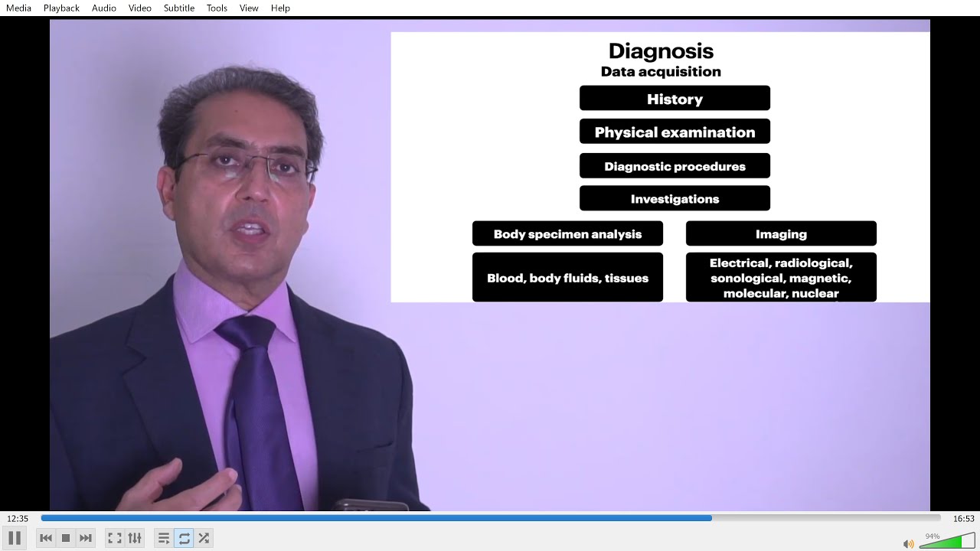
Task: Open the Playback menu
Action: (61, 8)
